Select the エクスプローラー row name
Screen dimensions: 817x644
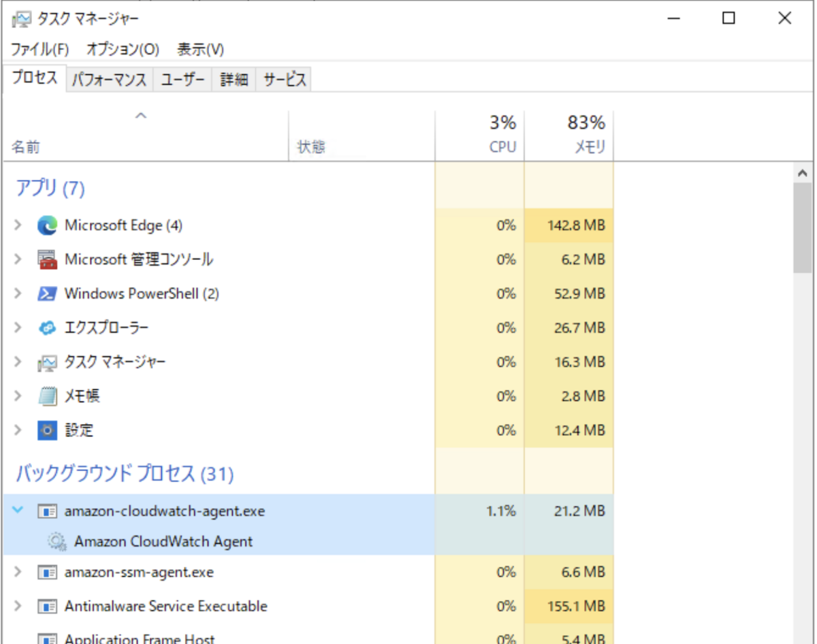tap(106, 328)
